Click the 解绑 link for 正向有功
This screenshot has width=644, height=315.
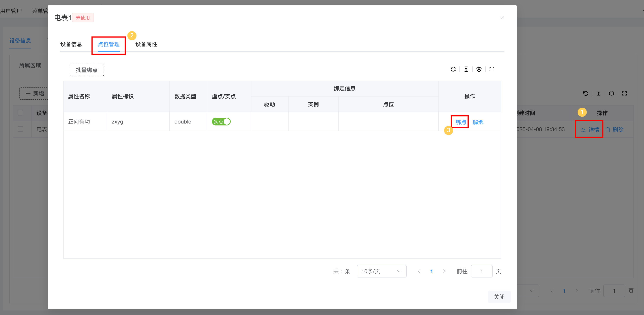point(478,122)
